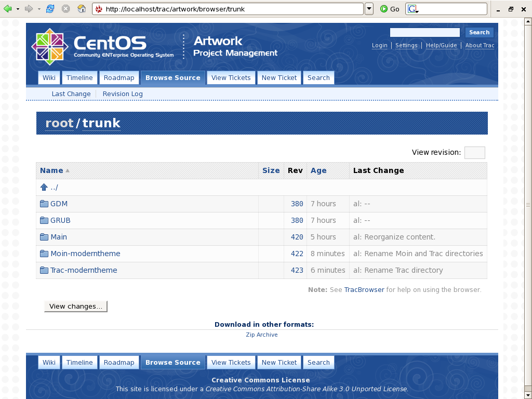The width and height of the screenshot is (532, 399).
Task: Open the footer New Ticket tab
Action: click(279, 362)
